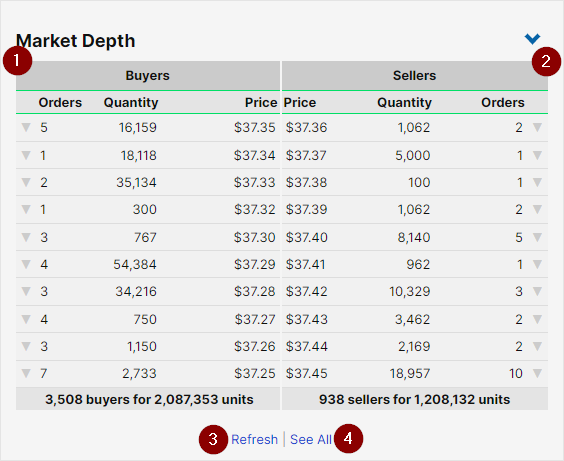Expand buyer orders at $37.25
The image size is (564, 461).
(26, 373)
